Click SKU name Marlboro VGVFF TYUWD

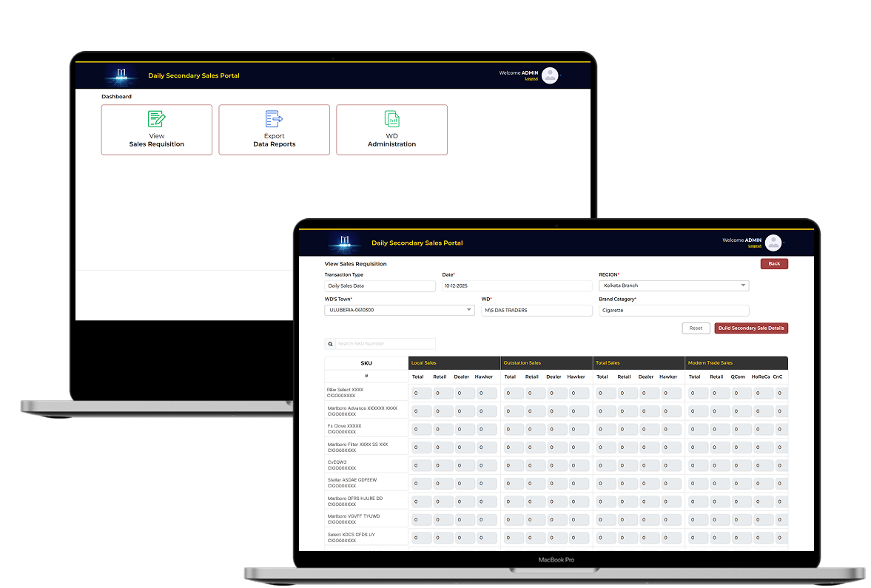354,516
